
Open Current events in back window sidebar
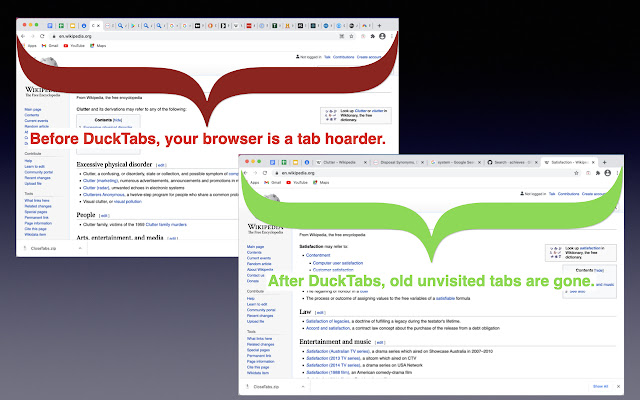pyautogui.click(x=36, y=121)
